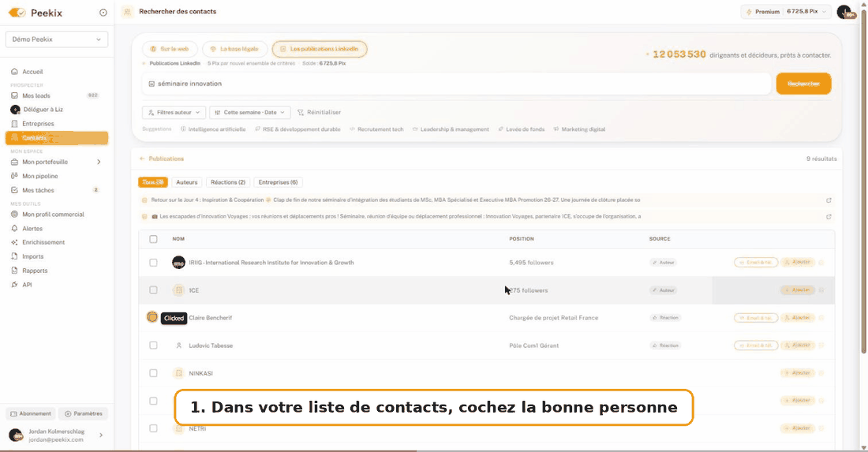Click the top-right user avatar
Screen dimensions: 868x452
845,12
